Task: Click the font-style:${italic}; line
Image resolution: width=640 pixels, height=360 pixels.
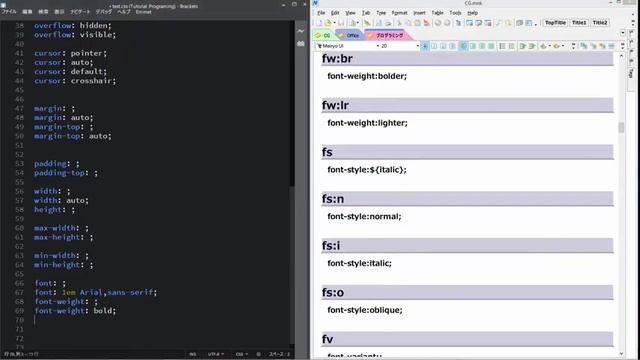Action: [367, 170]
